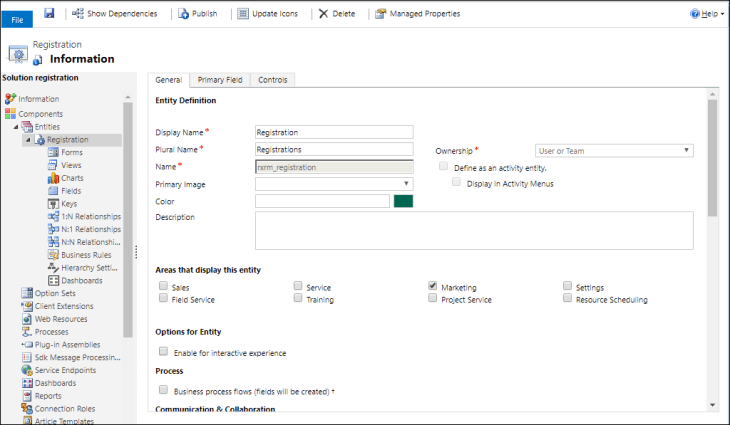
Task: Click the Managed Properties icon
Action: (380, 14)
